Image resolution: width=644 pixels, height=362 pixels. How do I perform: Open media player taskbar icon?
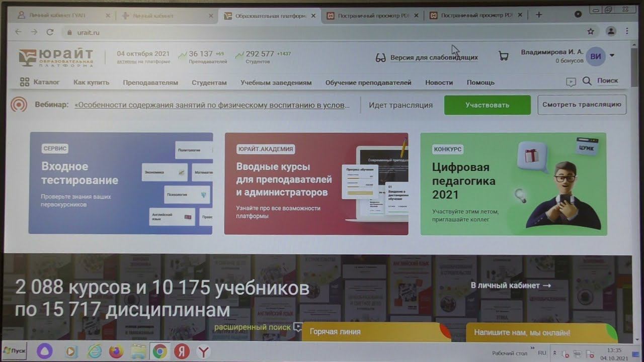(71, 351)
